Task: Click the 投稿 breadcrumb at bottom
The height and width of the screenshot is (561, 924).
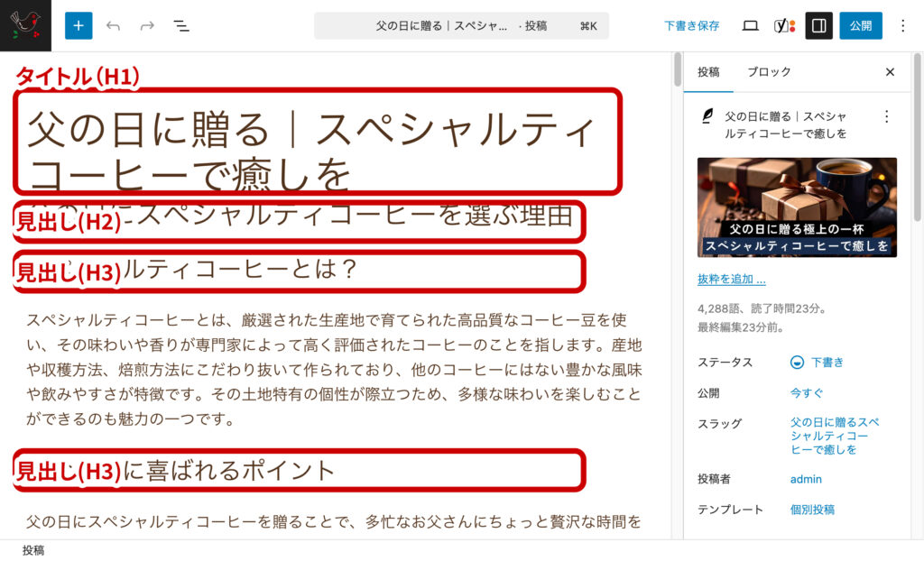Action: point(33,550)
